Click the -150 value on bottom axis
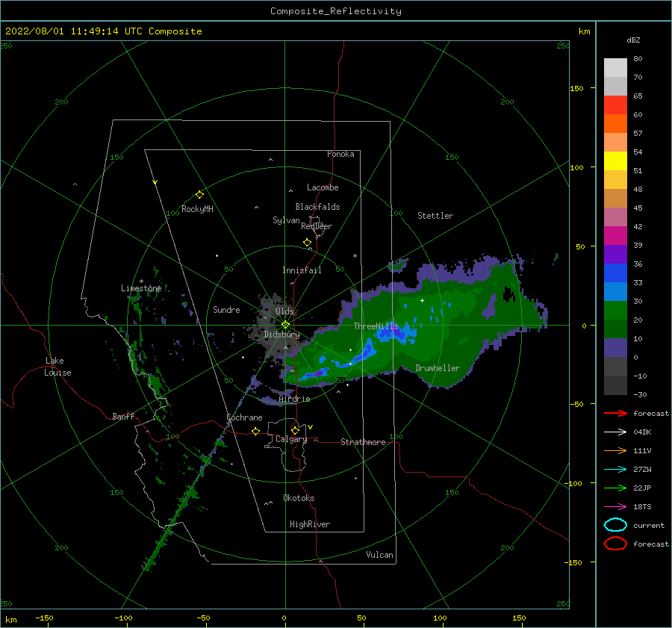This screenshot has width=672, height=628. [x=44, y=618]
